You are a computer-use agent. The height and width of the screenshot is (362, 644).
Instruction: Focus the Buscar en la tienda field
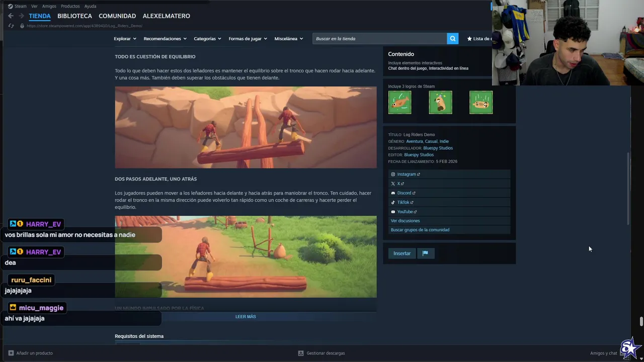tap(380, 39)
